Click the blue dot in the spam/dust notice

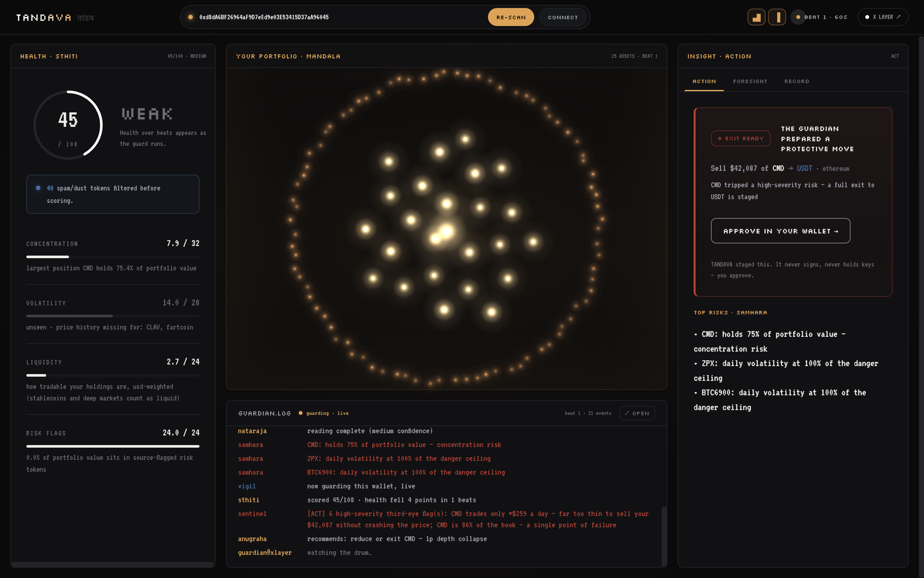point(38,188)
